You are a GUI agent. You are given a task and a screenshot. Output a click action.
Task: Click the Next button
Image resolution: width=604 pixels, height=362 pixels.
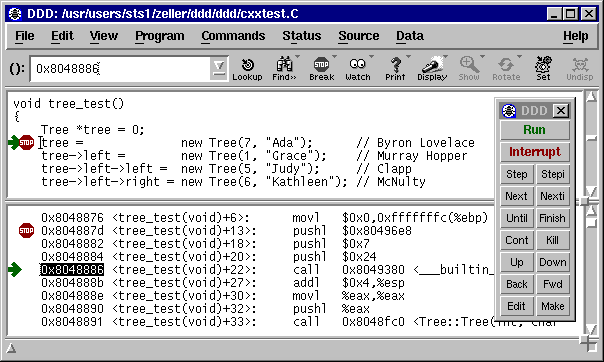(517, 196)
